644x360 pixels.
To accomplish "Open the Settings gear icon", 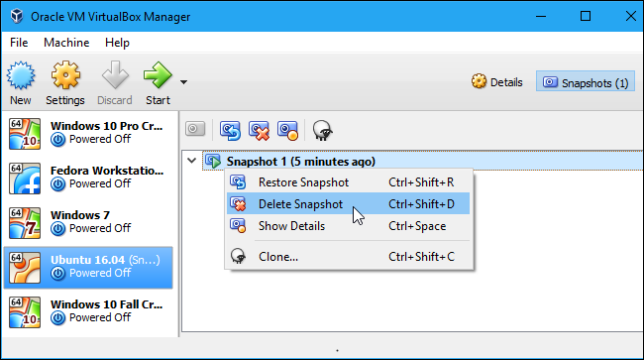I will pyautogui.click(x=65, y=75).
